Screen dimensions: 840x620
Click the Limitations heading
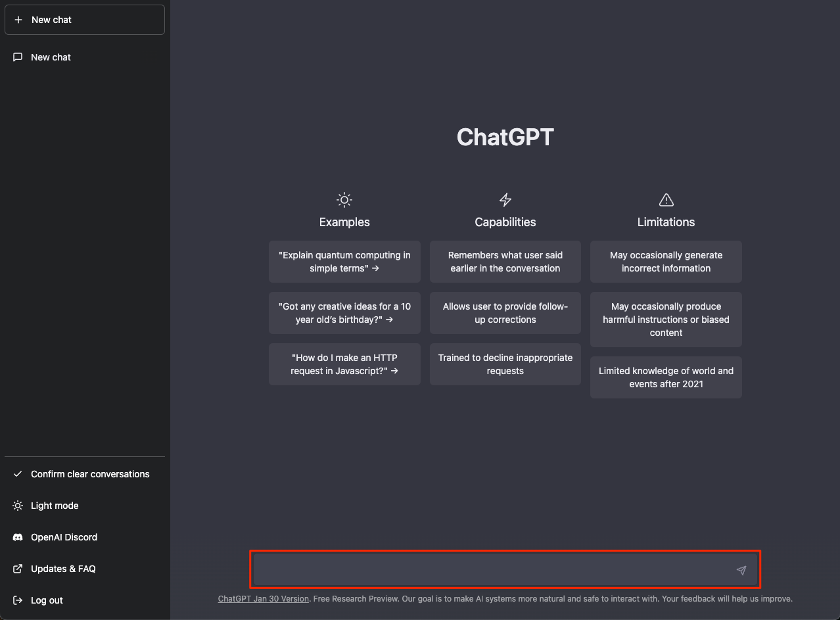[666, 222]
